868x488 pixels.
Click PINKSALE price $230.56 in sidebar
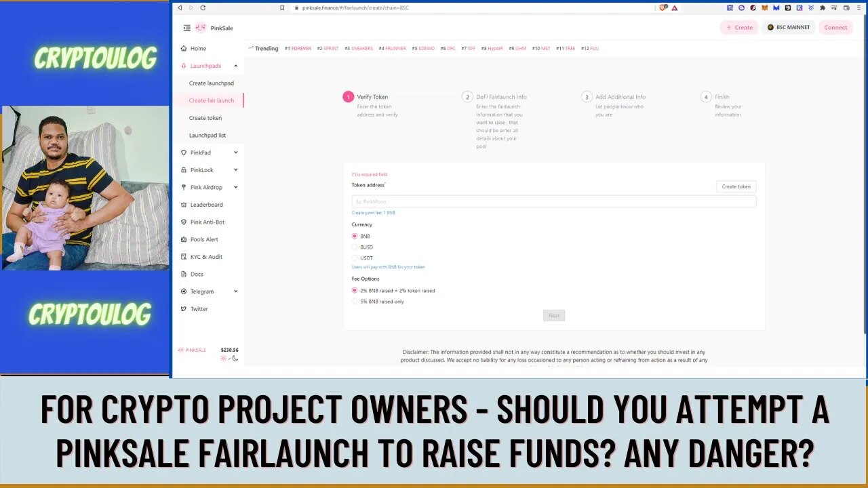coord(229,350)
